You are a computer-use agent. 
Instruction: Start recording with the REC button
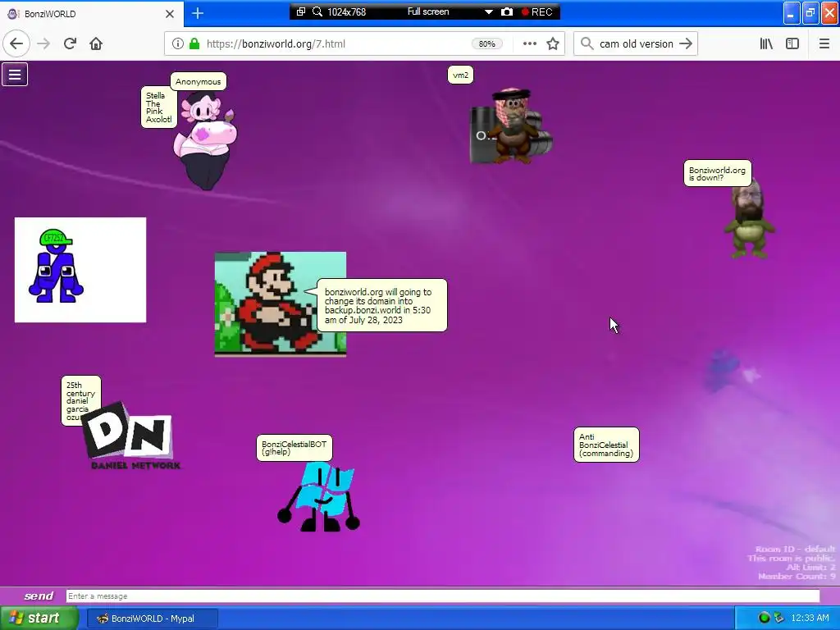tap(537, 11)
